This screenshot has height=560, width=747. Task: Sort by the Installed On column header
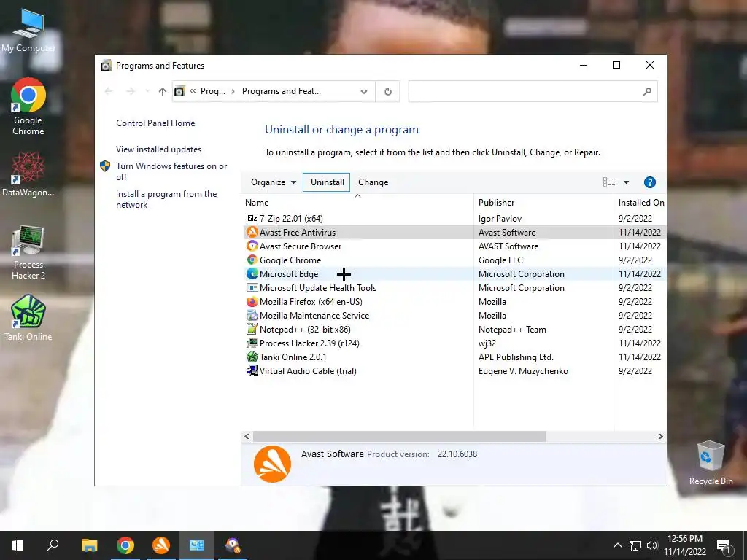click(x=640, y=203)
